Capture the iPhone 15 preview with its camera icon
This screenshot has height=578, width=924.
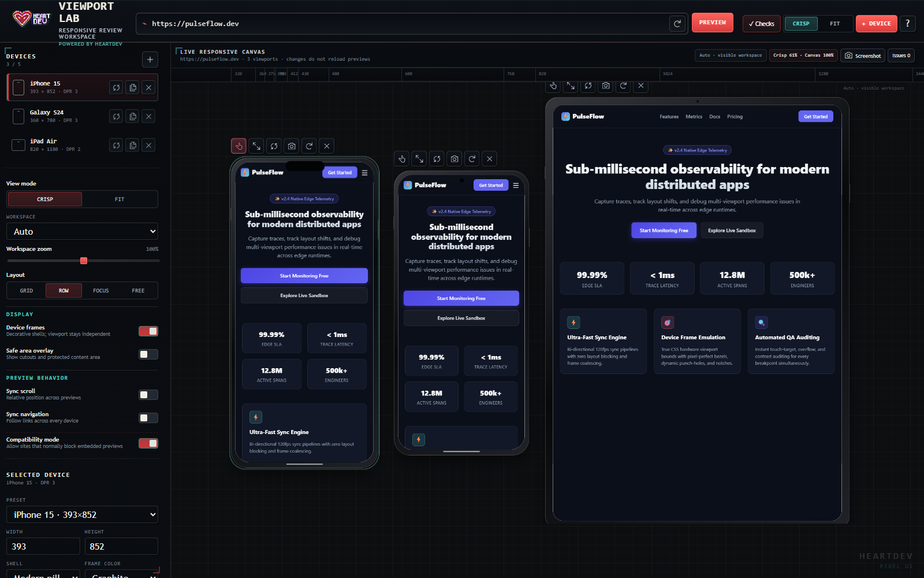(292, 146)
